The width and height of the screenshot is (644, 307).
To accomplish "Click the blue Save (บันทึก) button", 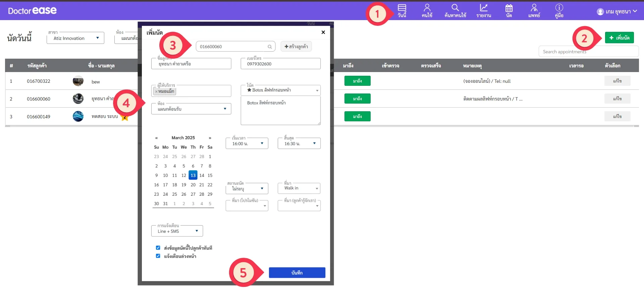I will [x=297, y=273].
